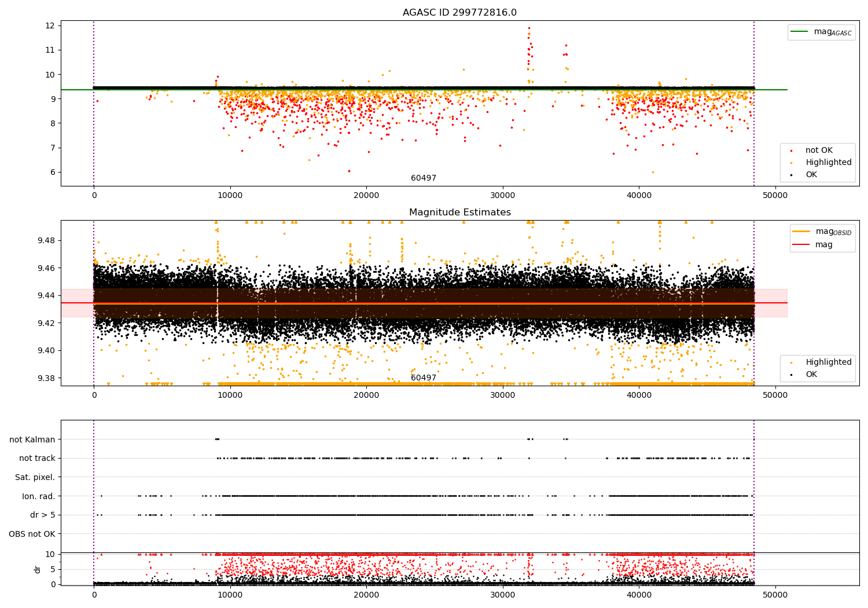Click the 9.46 tick on the middle plot
The height and width of the screenshot is (608, 868).
tap(46, 268)
